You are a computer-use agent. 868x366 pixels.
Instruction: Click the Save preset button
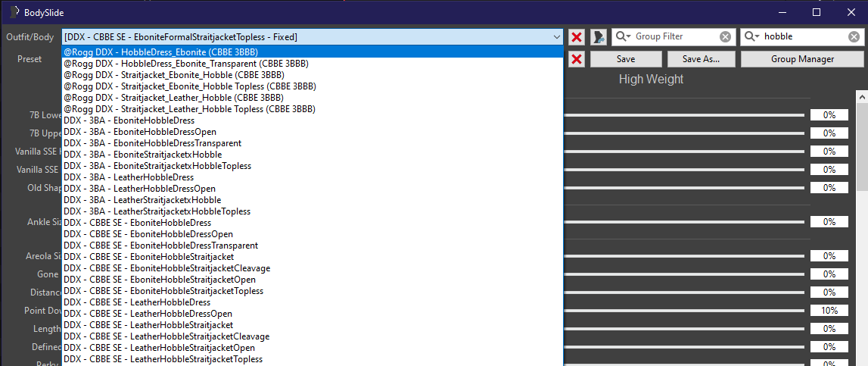pyautogui.click(x=626, y=59)
